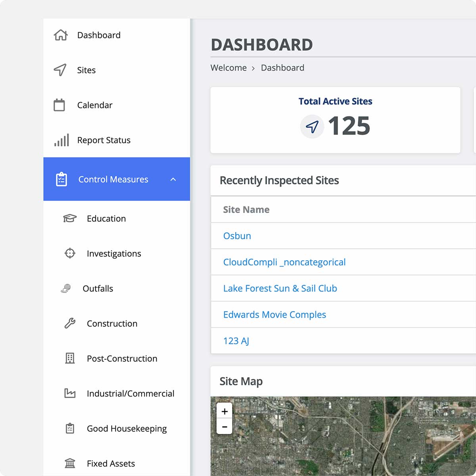The height and width of the screenshot is (476, 476).
Task: Click the Calendar icon in sidebar
Action: click(59, 105)
